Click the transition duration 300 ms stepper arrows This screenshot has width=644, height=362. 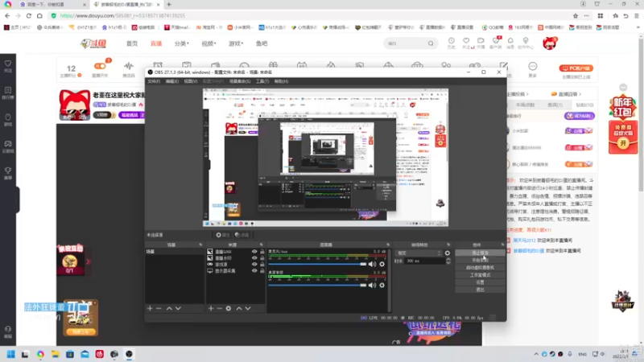click(448, 261)
